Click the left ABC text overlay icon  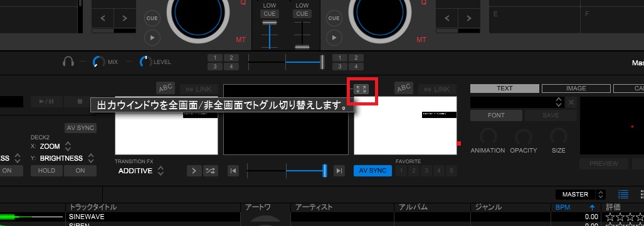tap(166, 88)
